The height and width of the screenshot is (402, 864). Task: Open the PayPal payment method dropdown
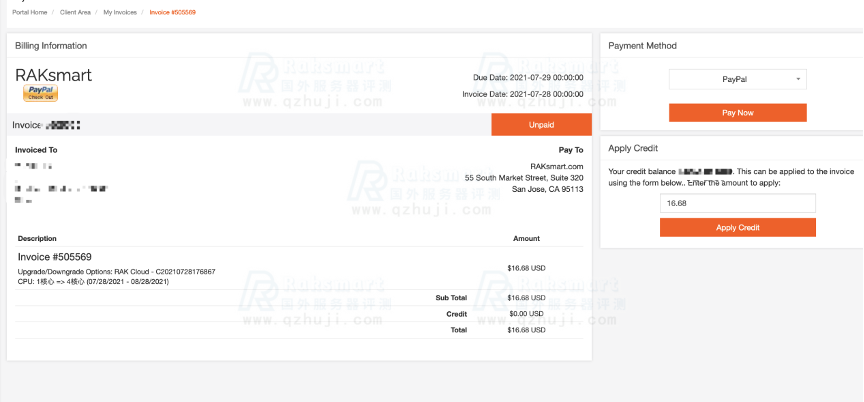[737, 79]
